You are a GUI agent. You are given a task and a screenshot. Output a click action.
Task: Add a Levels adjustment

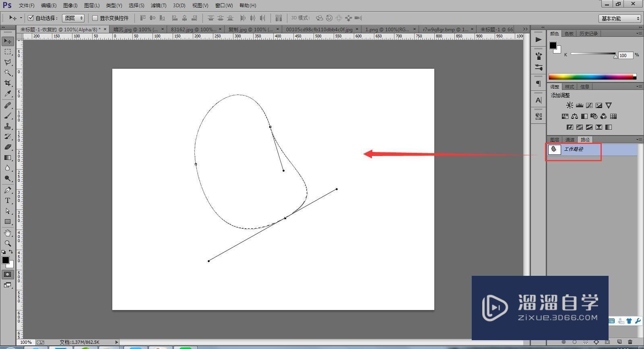coord(579,105)
